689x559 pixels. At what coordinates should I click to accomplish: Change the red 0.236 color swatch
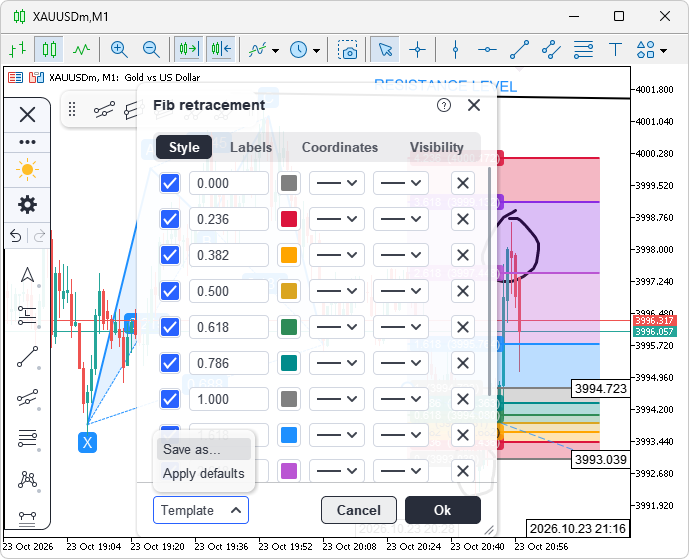(289, 219)
